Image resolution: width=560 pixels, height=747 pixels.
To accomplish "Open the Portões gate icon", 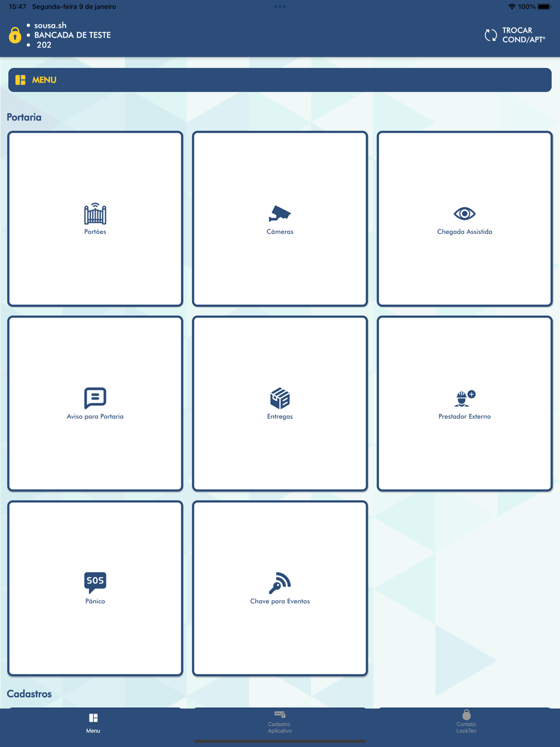I will 95,213.
